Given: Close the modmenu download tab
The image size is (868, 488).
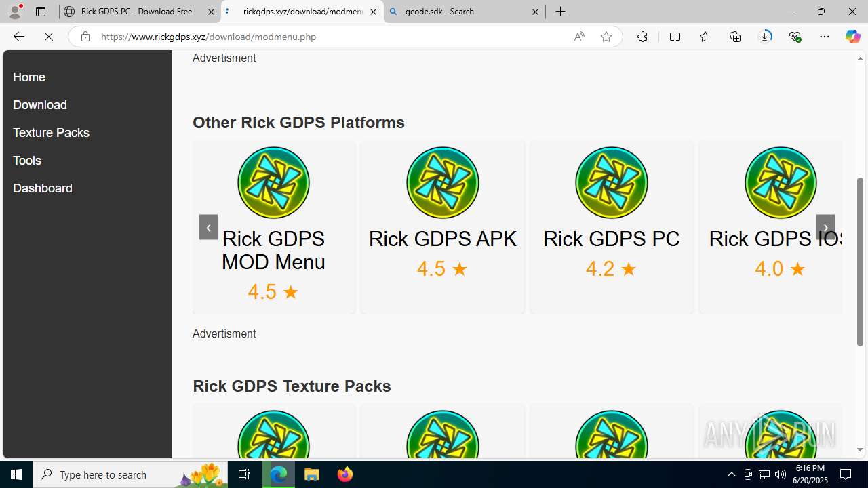Looking at the screenshot, I should point(373,12).
